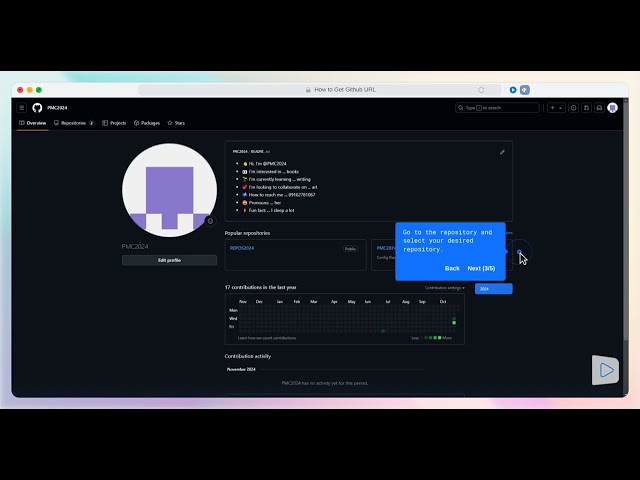640x480 pixels.
Task: Switch to the Stars tab
Action: click(176, 123)
